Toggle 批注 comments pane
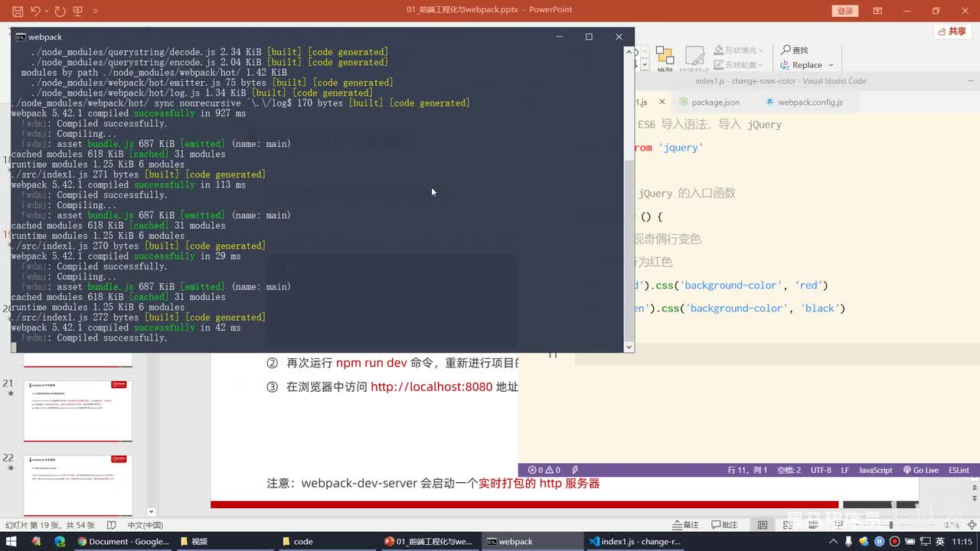 [x=725, y=525]
